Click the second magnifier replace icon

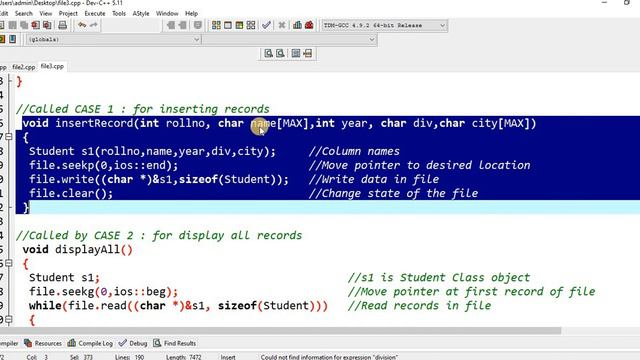tap(280, 53)
